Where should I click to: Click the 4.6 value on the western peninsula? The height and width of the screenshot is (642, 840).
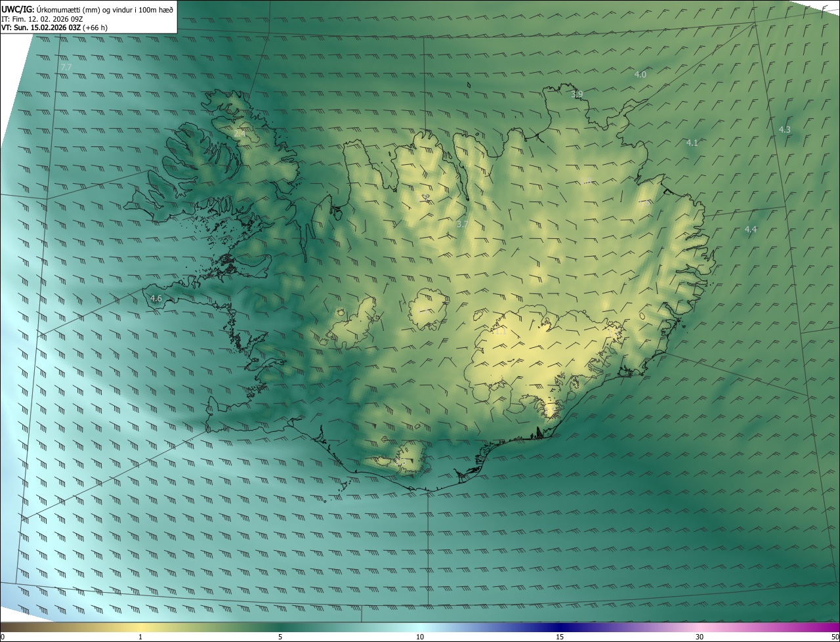click(x=156, y=299)
